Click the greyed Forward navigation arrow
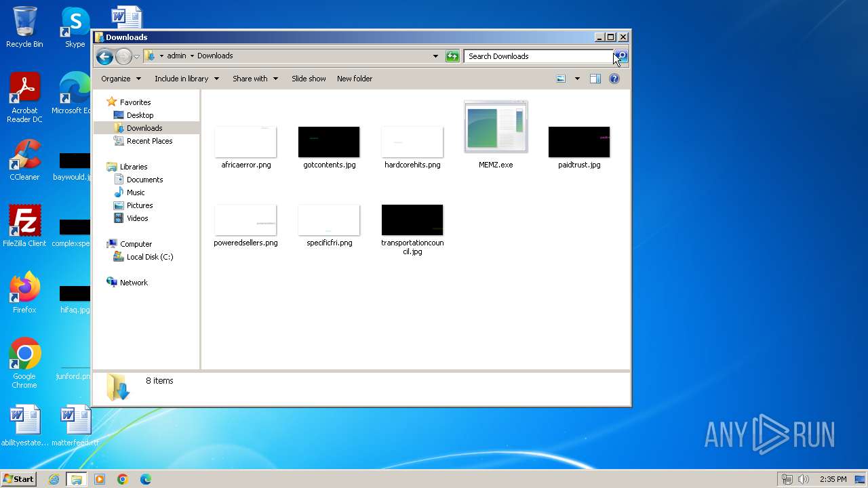The width and height of the screenshot is (868, 488). (x=123, y=56)
